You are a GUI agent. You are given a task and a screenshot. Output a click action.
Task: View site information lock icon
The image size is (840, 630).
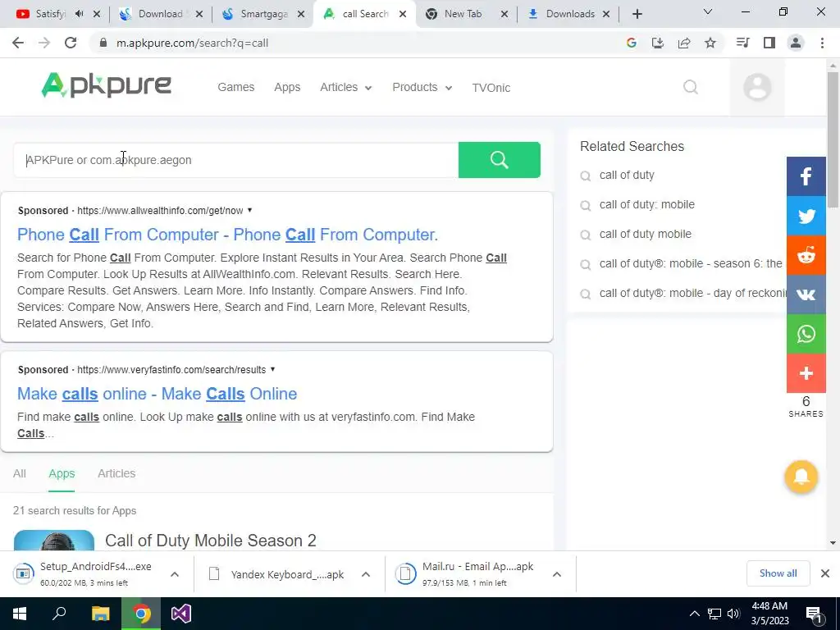(x=103, y=43)
